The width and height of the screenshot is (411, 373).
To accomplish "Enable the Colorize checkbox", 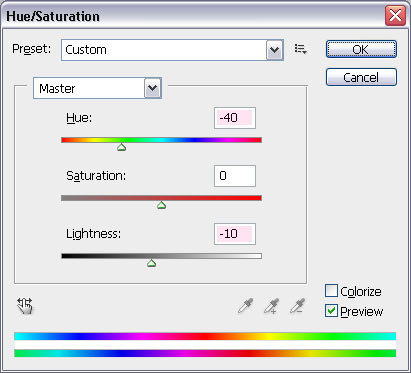I will (x=331, y=291).
